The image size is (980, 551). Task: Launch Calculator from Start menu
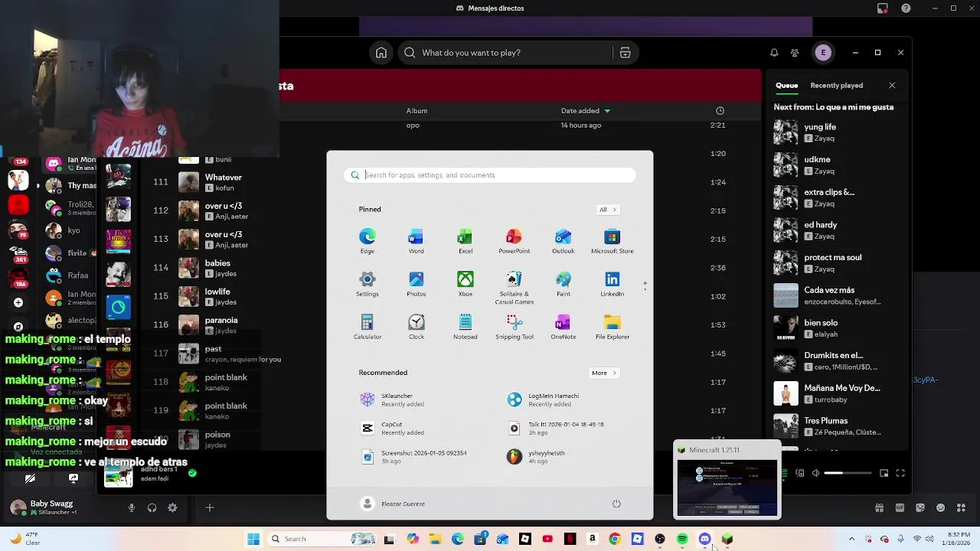pos(367,327)
